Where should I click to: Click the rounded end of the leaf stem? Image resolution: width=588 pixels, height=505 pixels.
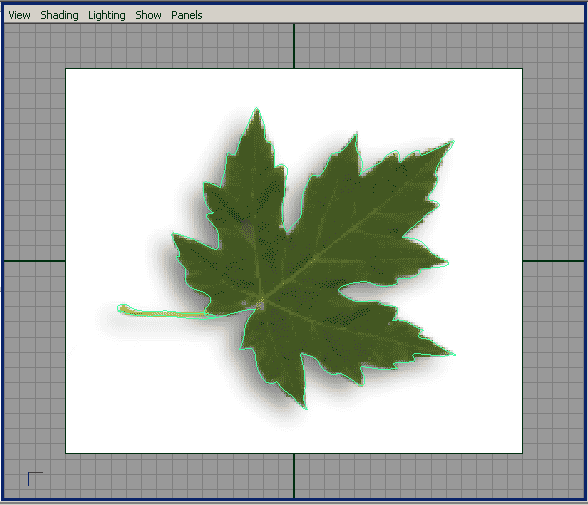122,309
